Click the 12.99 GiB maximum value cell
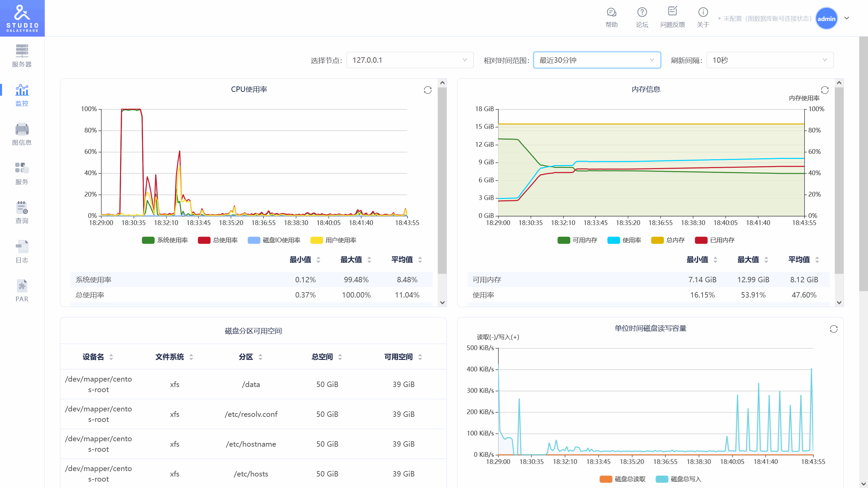 click(x=753, y=280)
